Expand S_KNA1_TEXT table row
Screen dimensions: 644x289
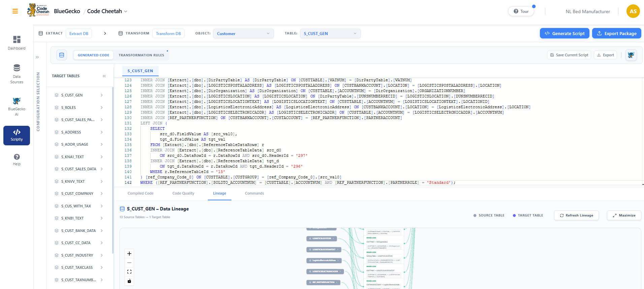[102, 157]
